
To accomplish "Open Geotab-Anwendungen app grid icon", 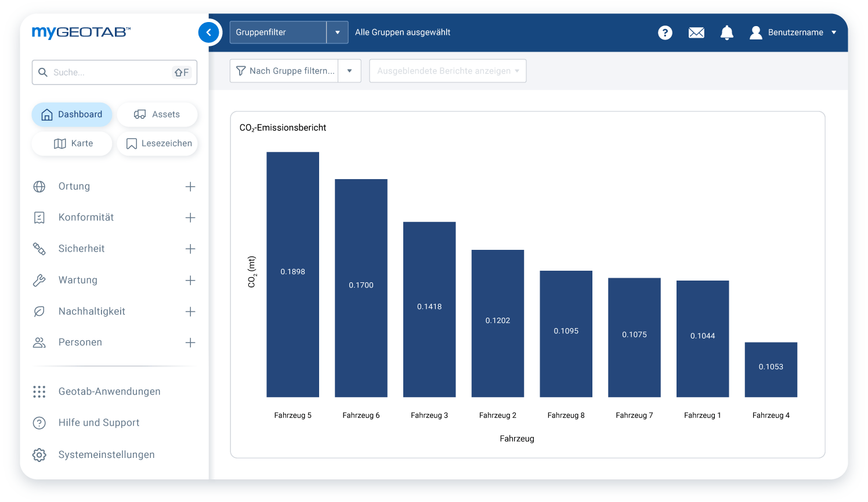I will pos(39,391).
